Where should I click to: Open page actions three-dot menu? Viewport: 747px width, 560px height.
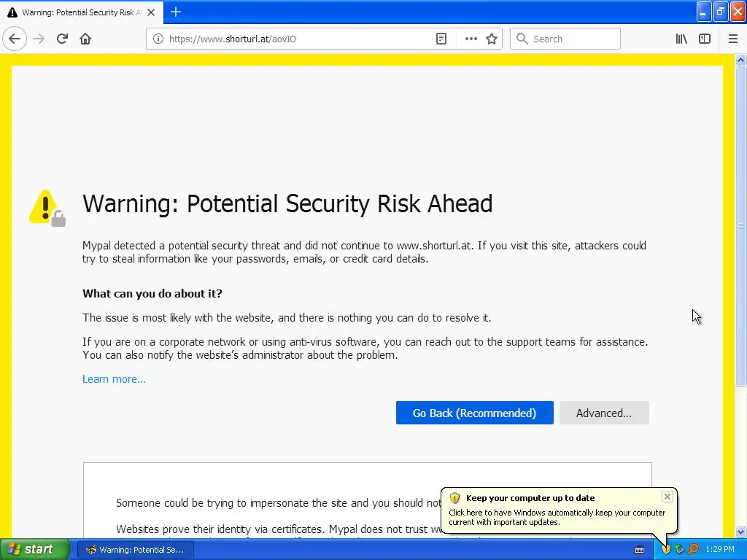tap(471, 39)
